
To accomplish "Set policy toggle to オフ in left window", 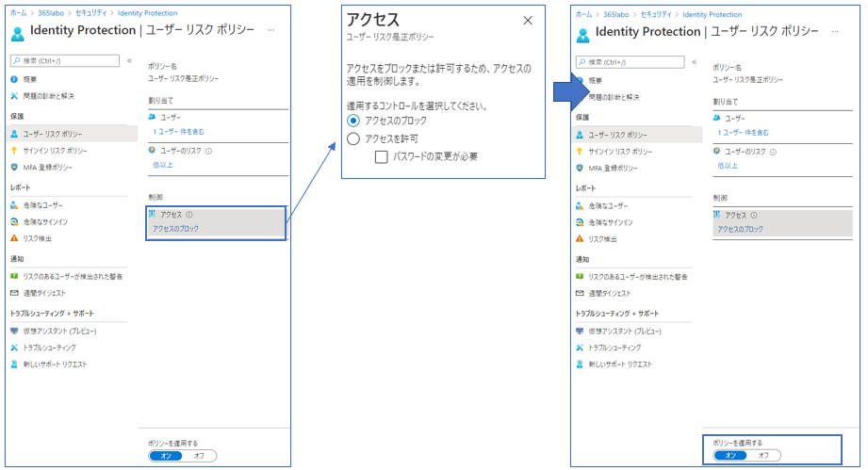I will (199, 456).
